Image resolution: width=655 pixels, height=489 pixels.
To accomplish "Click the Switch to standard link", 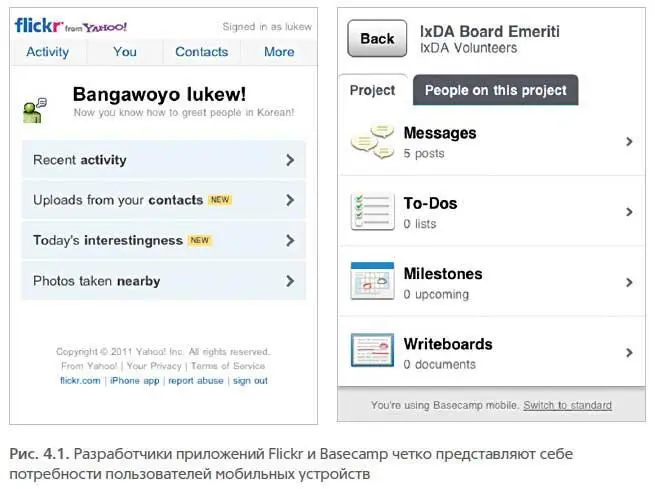I will coord(567,405).
